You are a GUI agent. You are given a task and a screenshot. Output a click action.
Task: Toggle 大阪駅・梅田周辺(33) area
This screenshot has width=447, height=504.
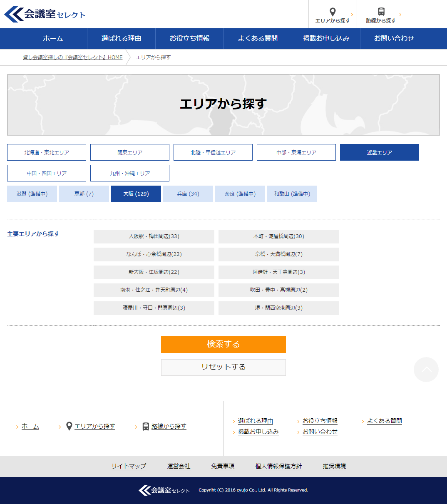tap(154, 236)
